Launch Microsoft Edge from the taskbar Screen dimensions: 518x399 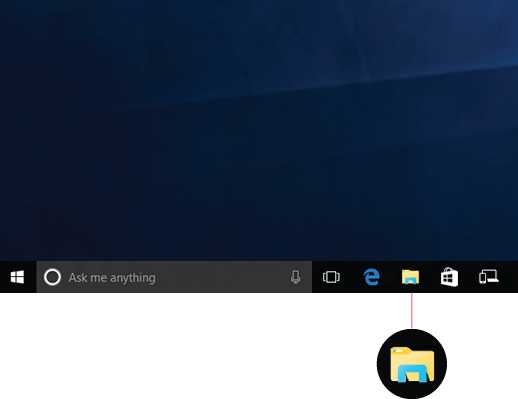pos(371,277)
